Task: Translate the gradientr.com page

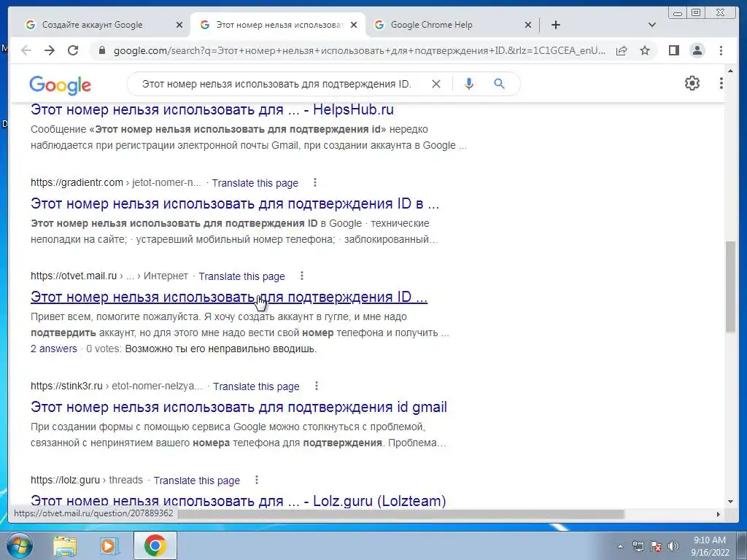Action: click(255, 183)
